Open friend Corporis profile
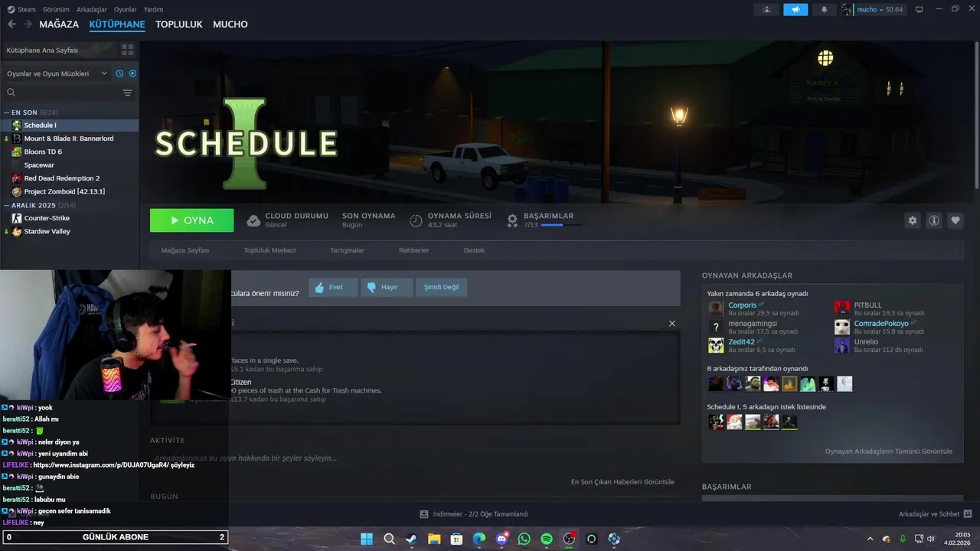Screen dimensions: 980x551 click(x=742, y=305)
